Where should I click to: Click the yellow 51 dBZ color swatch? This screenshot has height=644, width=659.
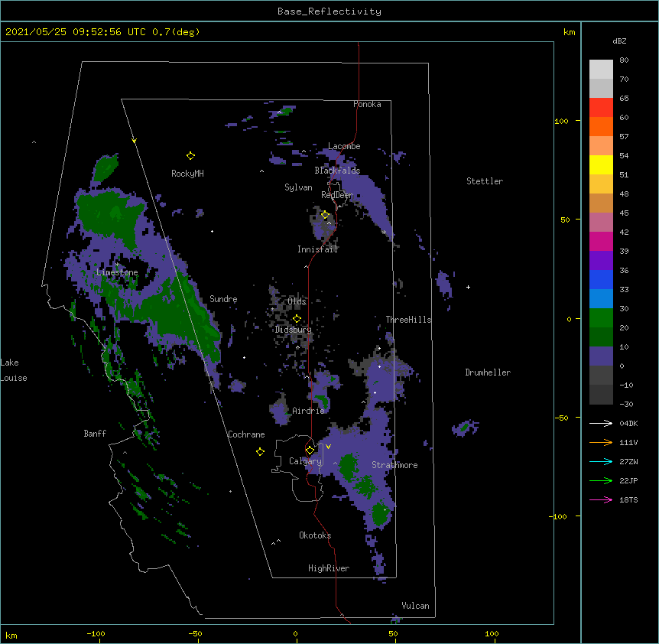[601, 164]
